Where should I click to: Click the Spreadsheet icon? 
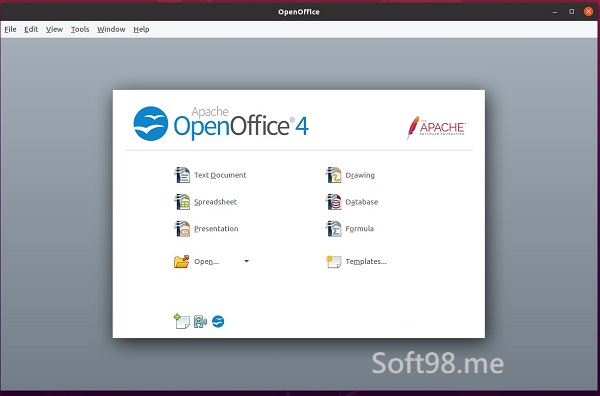point(182,202)
